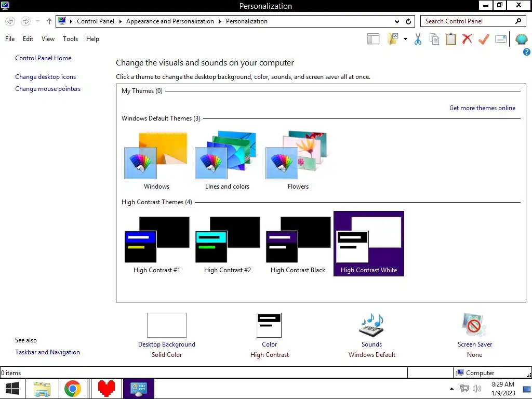Viewport: 532px width, 399px height.
Task: Click the Copy toolbar icon
Action: [x=434, y=38]
